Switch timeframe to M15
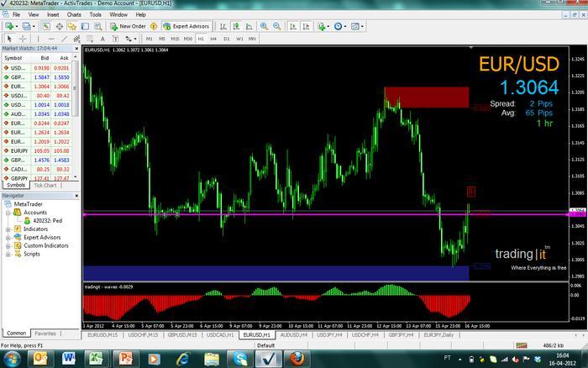588x368 pixels. (x=175, y=39)
